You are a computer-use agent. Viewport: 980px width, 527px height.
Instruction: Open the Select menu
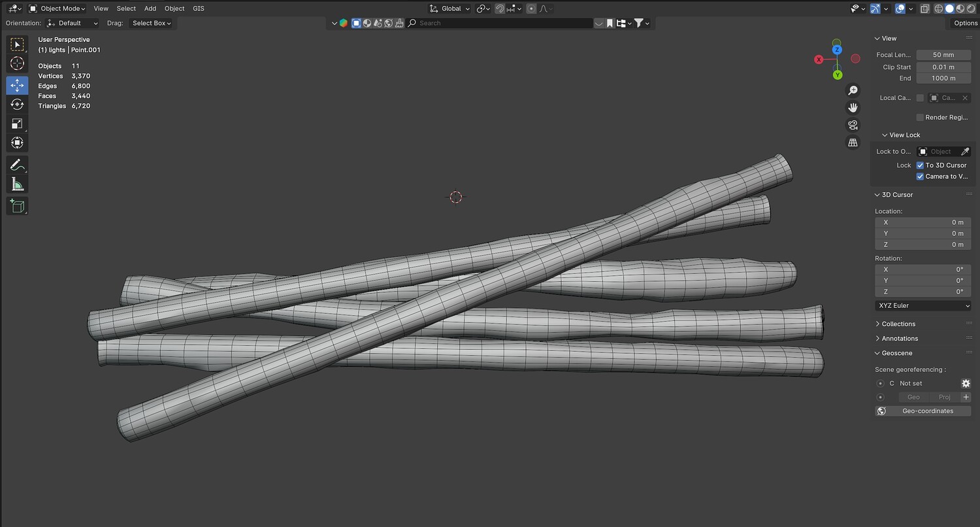tap(126, 8)
